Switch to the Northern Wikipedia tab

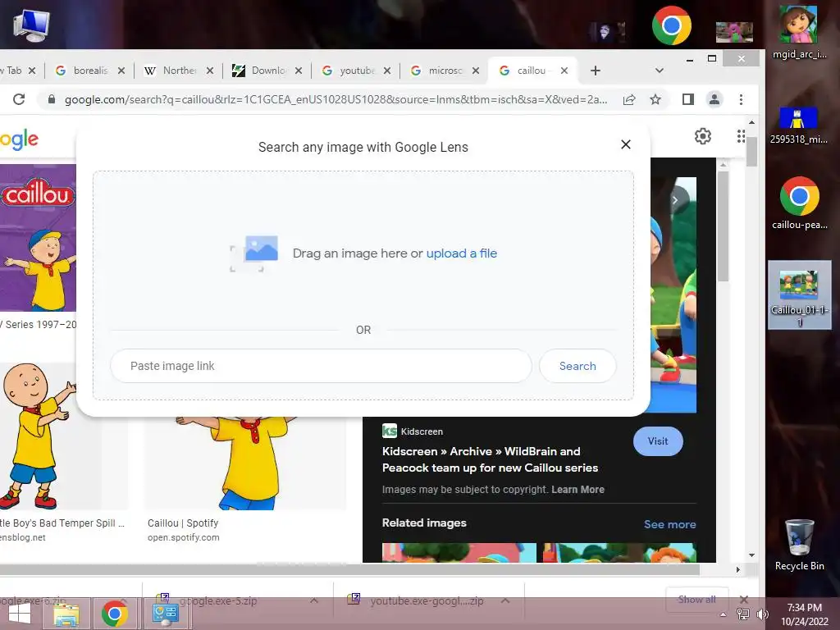[x=171, y=71]
